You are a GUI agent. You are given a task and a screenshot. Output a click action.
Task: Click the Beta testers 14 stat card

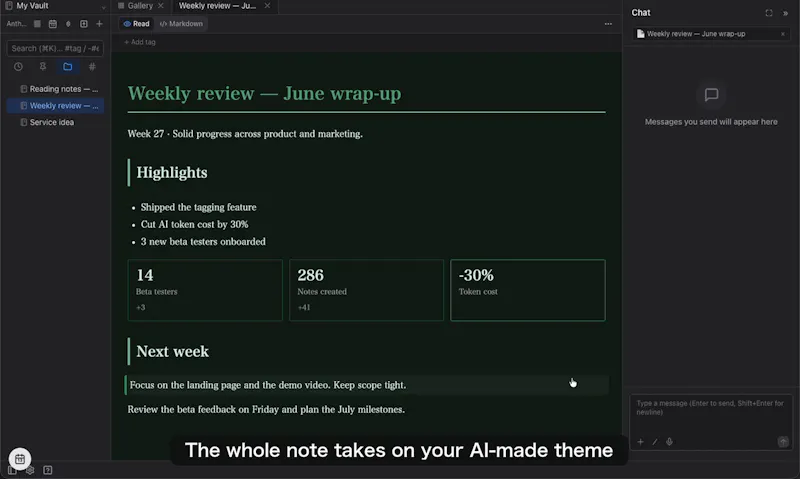pyautogui.click(x=205, y=290)
